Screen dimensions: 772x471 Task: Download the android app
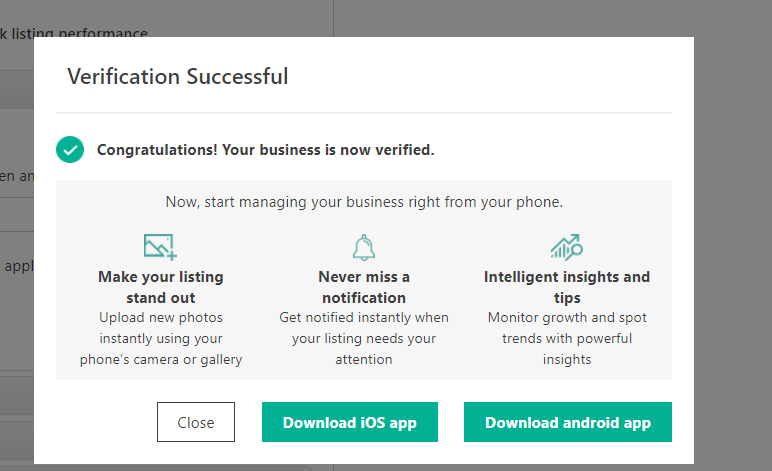tap(568, 422)
